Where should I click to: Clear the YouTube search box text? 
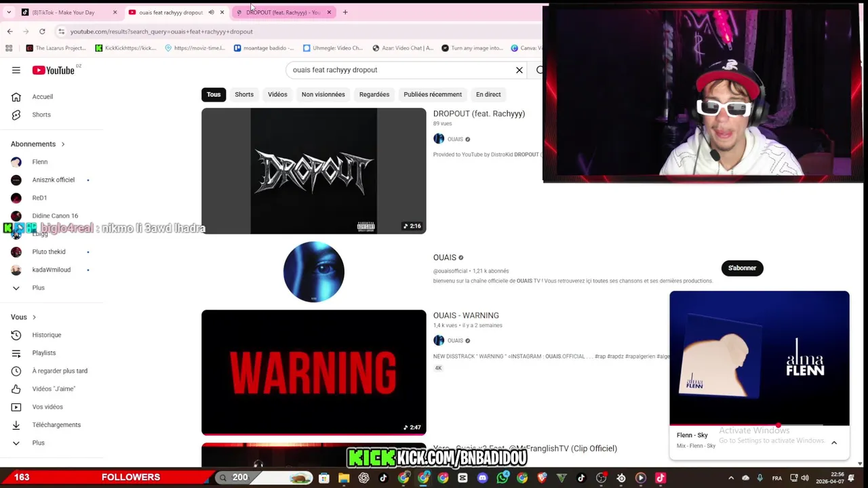519,70
